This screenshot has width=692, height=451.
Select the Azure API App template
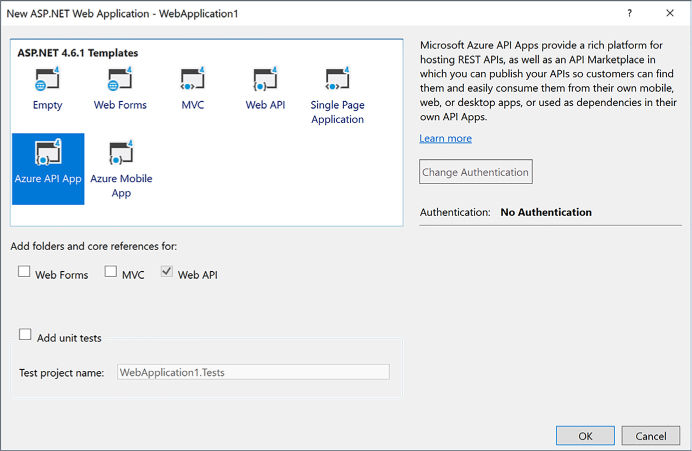tap(48, 169)
